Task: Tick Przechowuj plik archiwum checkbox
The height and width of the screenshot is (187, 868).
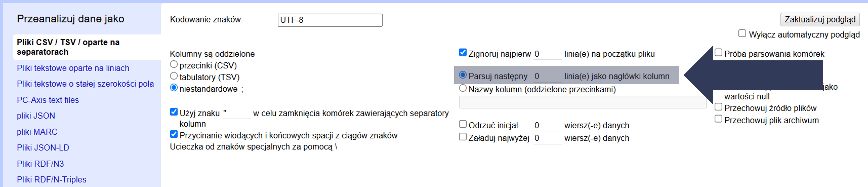Action: (x=718, y=119)
